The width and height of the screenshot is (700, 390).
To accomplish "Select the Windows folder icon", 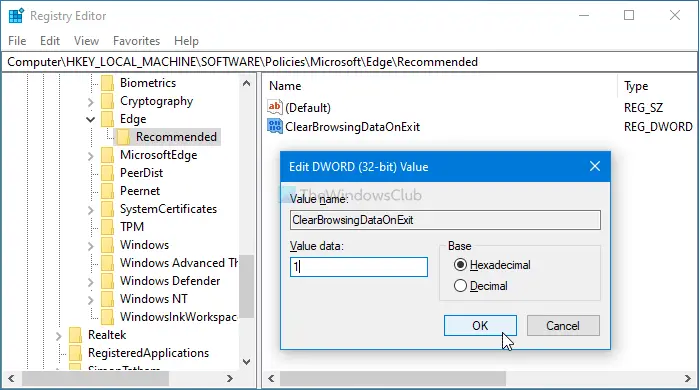I will [x=108, y=245].
